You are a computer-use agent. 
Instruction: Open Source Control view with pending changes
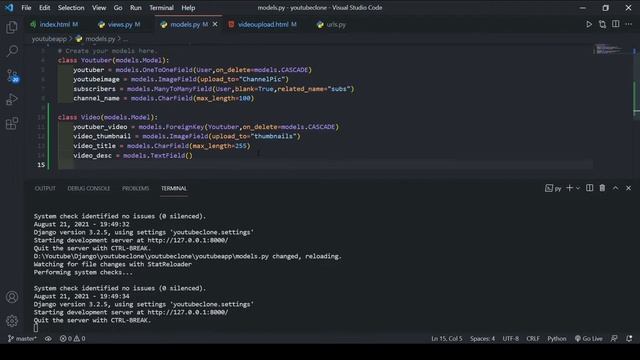(x=12, y=76)
